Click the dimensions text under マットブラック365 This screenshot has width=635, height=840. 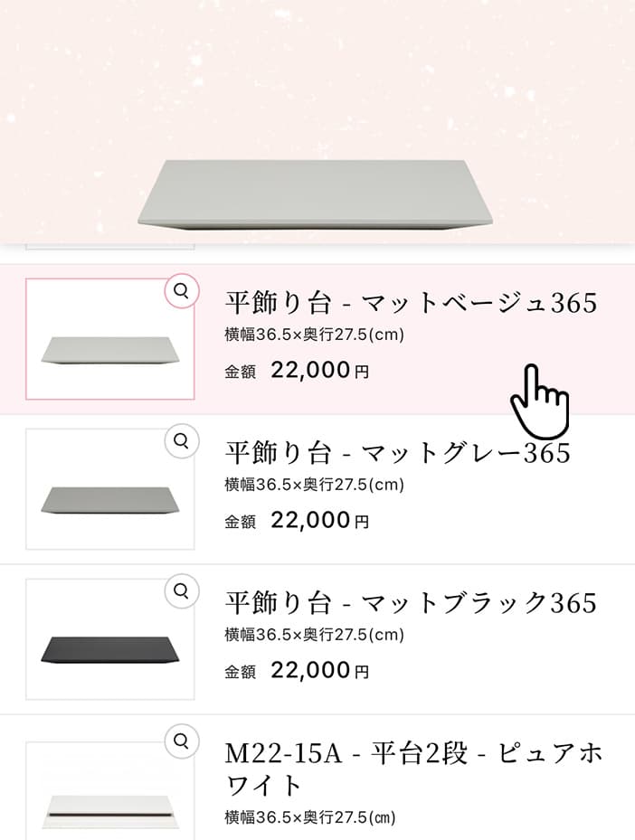[314, 635]
